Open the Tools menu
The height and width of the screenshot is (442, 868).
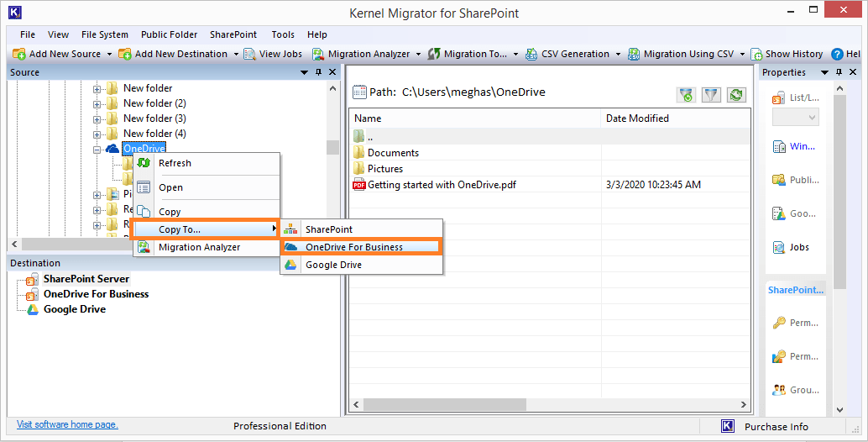pos(283,34)
